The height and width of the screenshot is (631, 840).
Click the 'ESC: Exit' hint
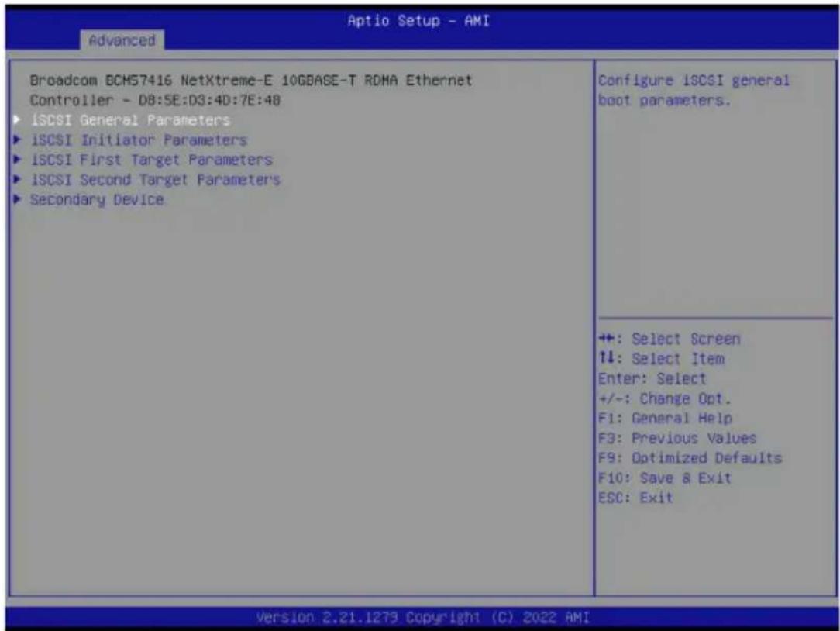point(635,498)
